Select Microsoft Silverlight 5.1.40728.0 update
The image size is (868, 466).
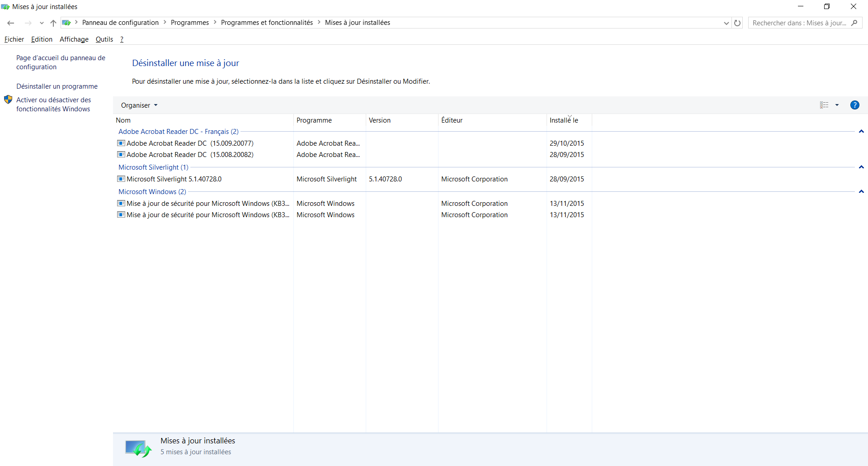click(174, 179)
